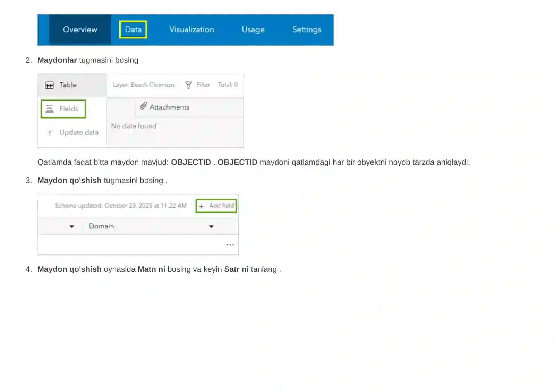Click the 'Total: 0' count

pyautogui.click(x=228, y=85)
